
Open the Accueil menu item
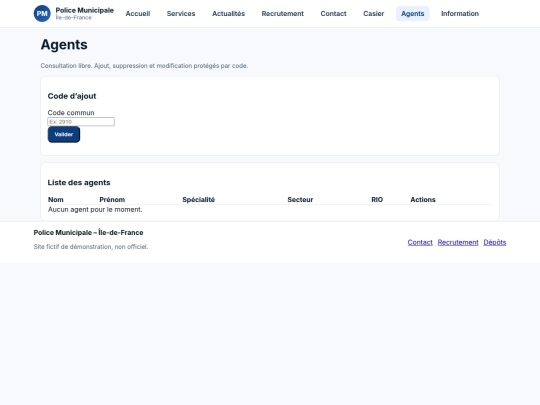[138, 13]
